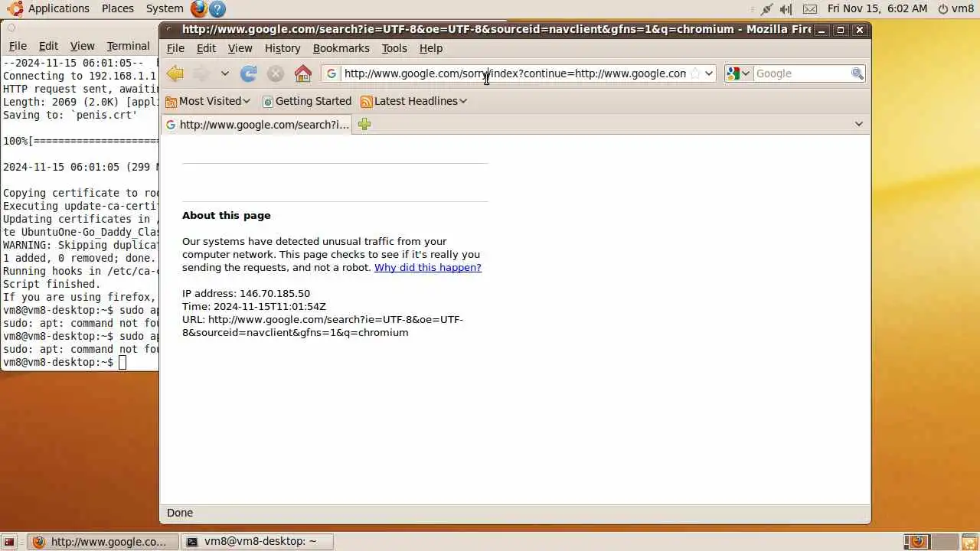Select the google.com/search browser tab

(256, 124)
